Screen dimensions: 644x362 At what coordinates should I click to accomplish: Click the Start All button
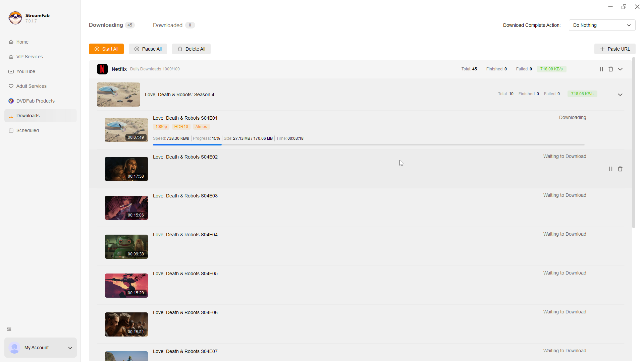106,49
